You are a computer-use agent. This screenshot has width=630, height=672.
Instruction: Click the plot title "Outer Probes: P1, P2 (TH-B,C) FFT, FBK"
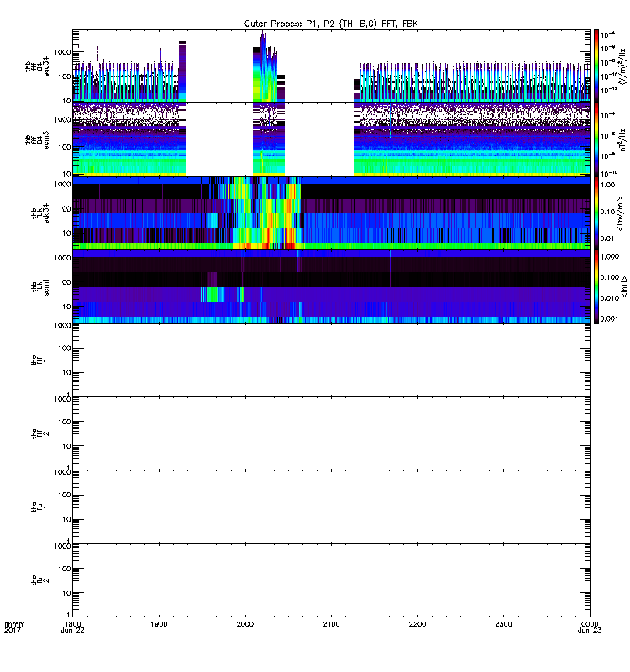click(x=331, y=24)
